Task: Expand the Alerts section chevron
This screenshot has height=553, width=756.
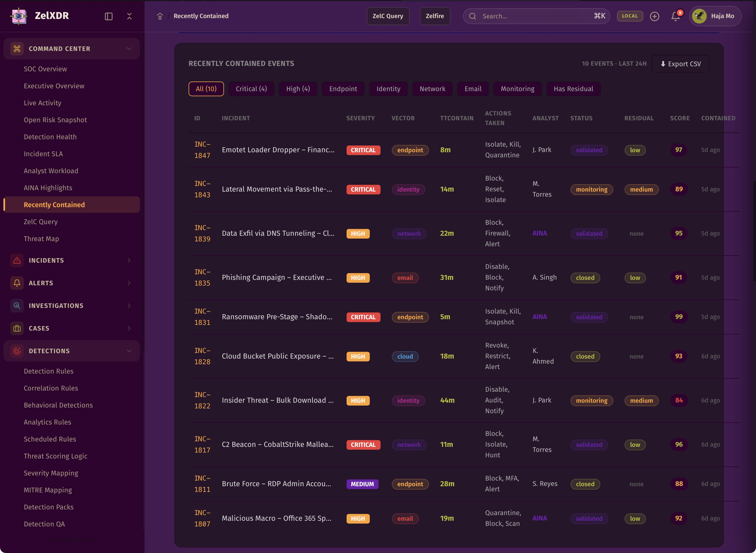Action: point(129,283)
